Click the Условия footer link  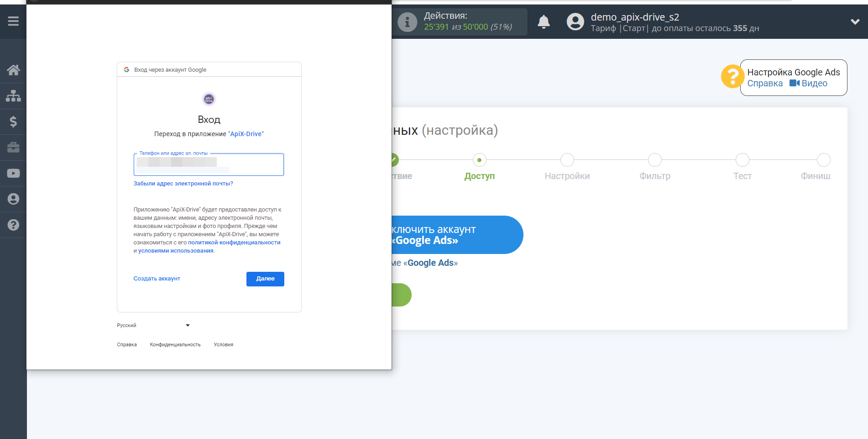[x=224, y=345]
